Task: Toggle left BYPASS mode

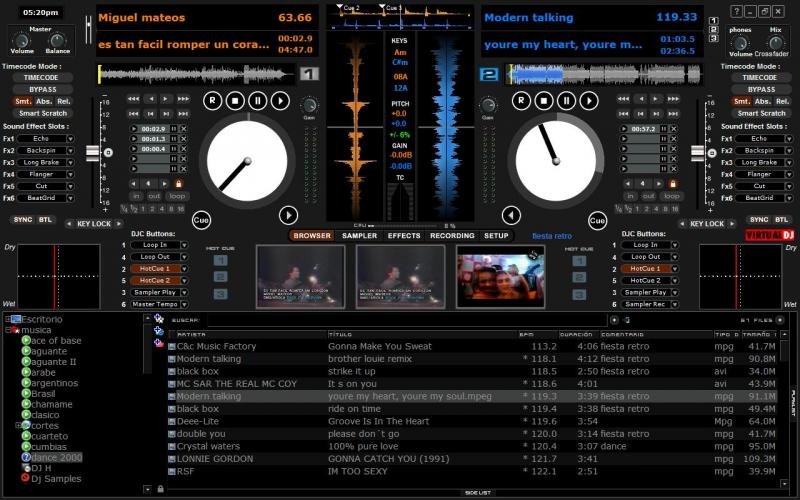Action: click(x=43, y=89)
